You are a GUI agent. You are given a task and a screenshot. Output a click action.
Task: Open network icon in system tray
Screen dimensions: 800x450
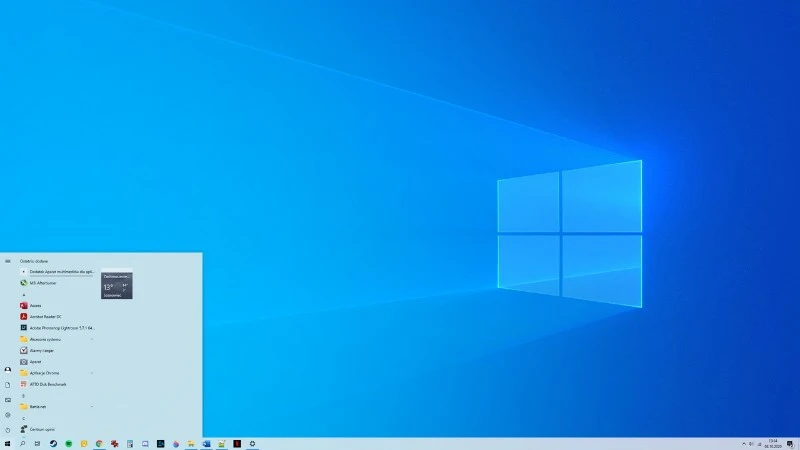pyautogui.click(x=759, y=444)
